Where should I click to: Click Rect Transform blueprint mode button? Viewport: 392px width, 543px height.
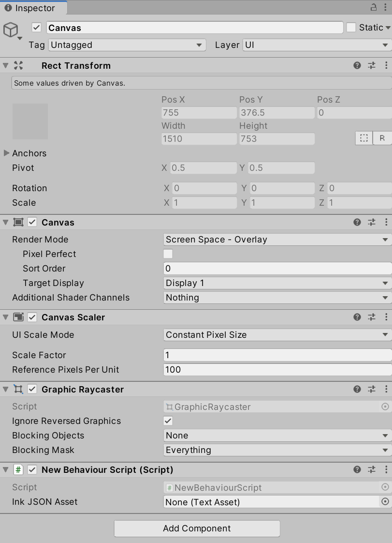(364, 138)
